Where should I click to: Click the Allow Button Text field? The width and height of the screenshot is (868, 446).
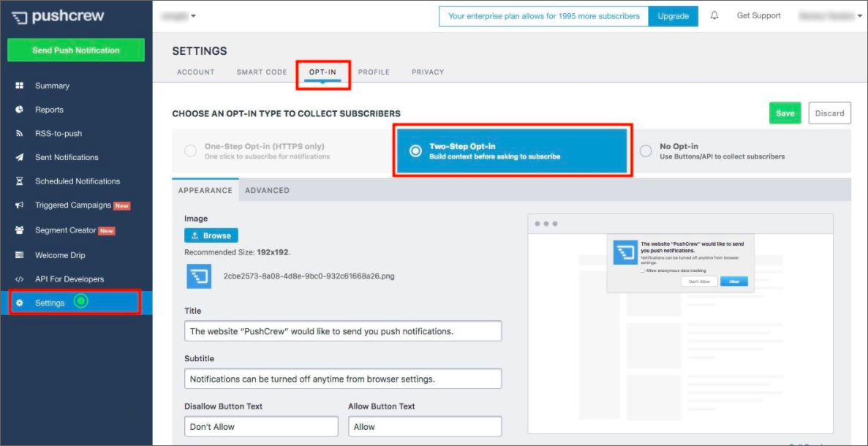[x=425, y=426]
